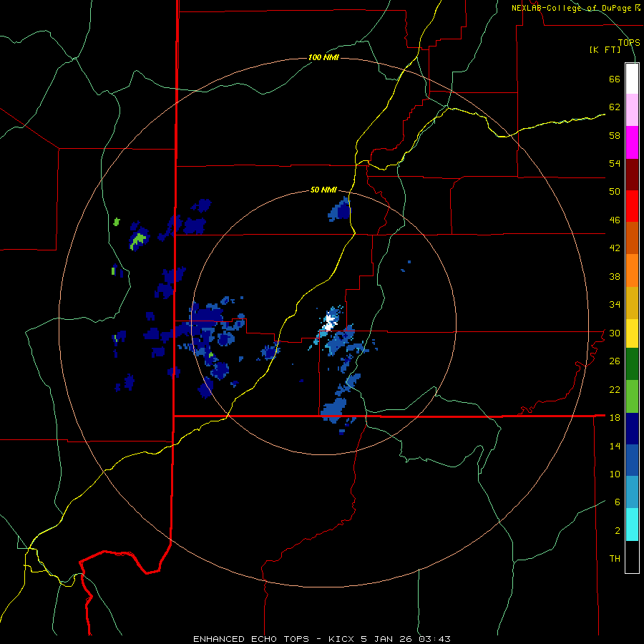The image size is (644, 644).
Task: Click the 5 JAN 26 date text
Action: 388,639
